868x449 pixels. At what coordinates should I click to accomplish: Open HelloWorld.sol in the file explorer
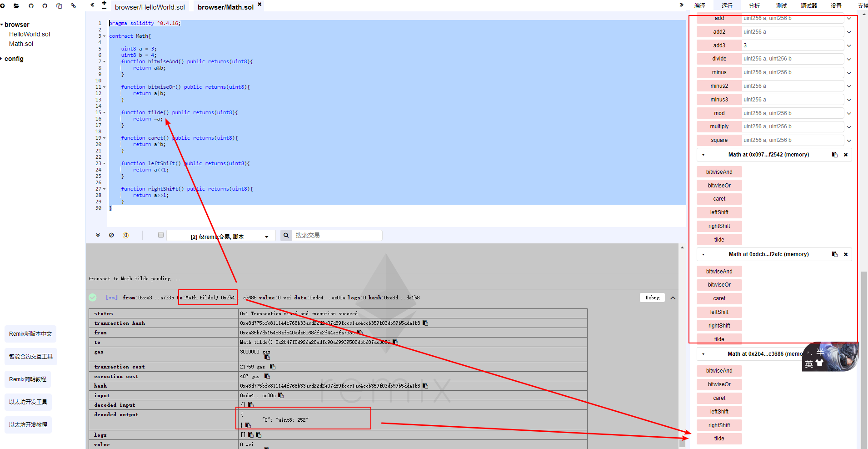tap(30, 34)
